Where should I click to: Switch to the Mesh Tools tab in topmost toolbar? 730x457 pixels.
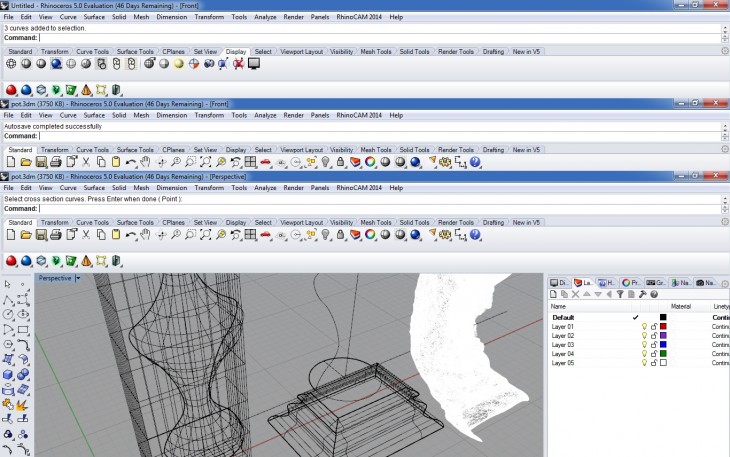point(375,51)
